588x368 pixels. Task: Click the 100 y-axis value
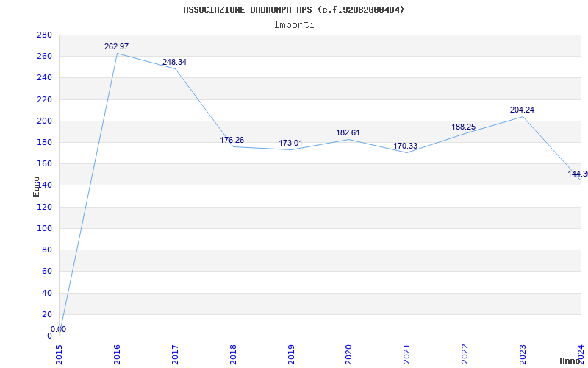pos(44,228)
